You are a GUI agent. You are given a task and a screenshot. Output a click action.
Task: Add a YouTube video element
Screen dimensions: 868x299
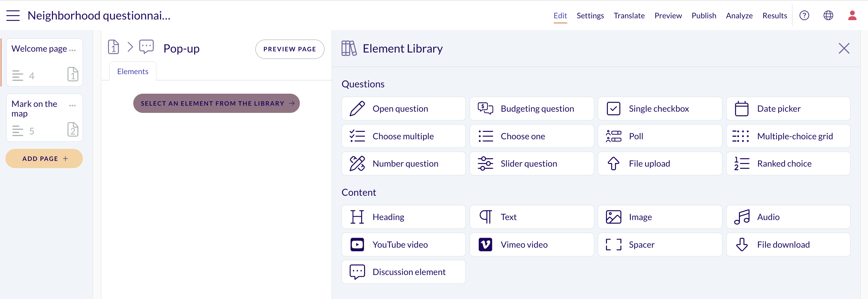tap(403, 244)
